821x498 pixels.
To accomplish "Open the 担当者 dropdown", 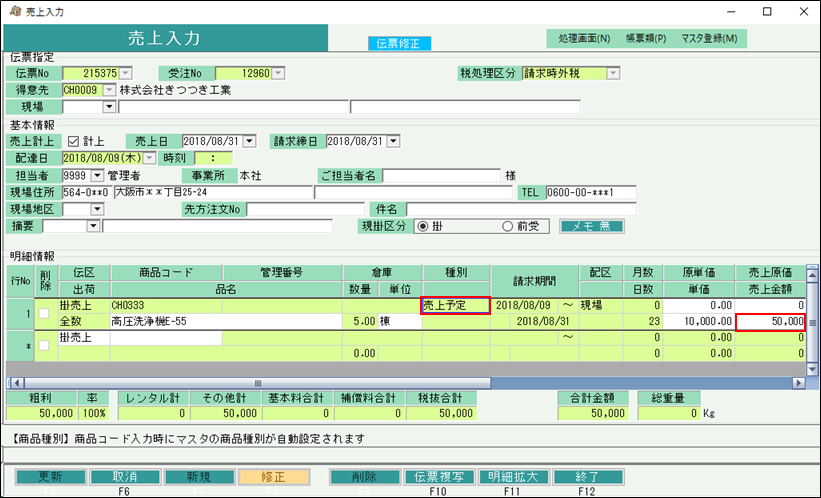I will click(97, 175).
